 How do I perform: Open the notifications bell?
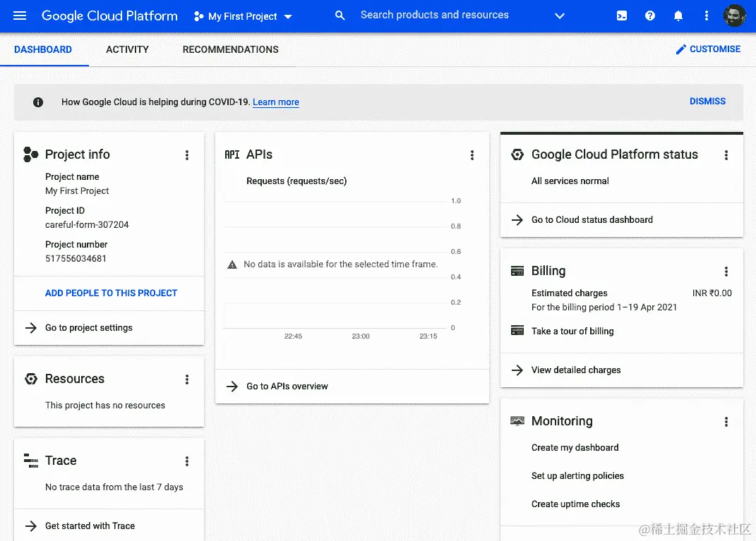pyautogui.click(x=678, y=16)
